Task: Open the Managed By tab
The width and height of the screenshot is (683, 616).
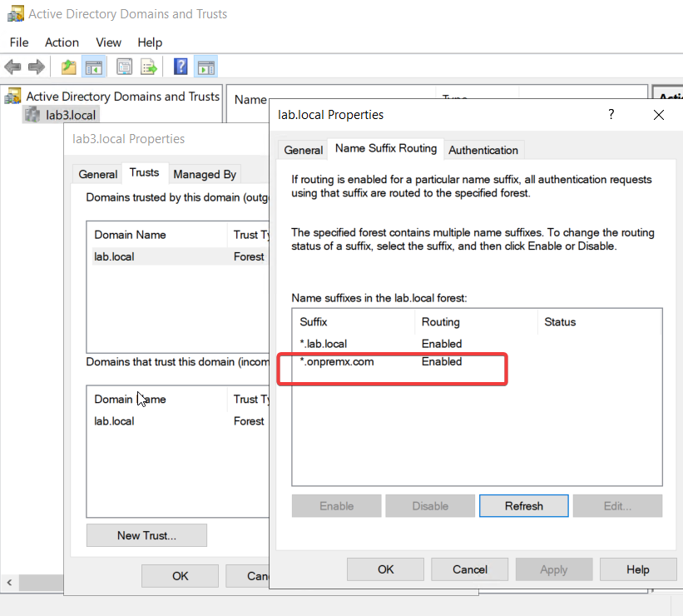Action: [x=205, y=174]
